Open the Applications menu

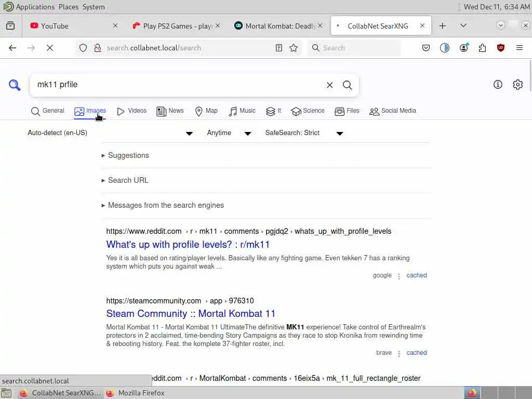coord(35,7)
